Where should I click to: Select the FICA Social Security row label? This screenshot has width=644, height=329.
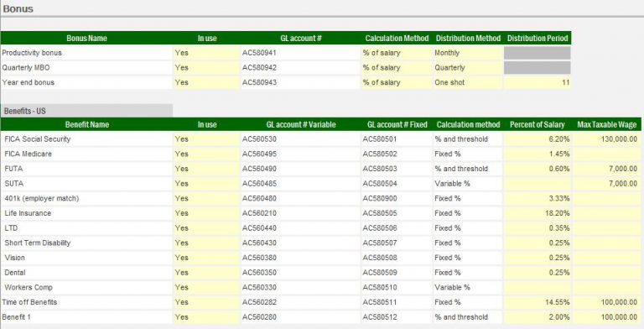38,139
